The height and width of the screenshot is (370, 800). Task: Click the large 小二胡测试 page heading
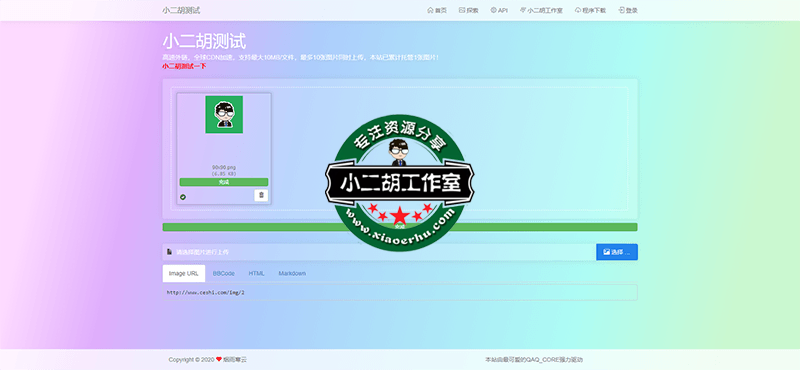[x=204, y=41]
